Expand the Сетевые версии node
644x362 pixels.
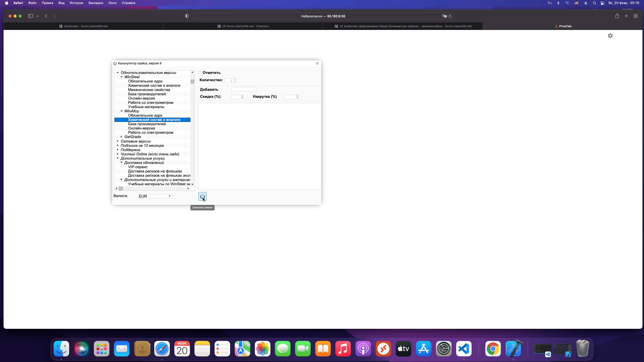coord(118,141)
